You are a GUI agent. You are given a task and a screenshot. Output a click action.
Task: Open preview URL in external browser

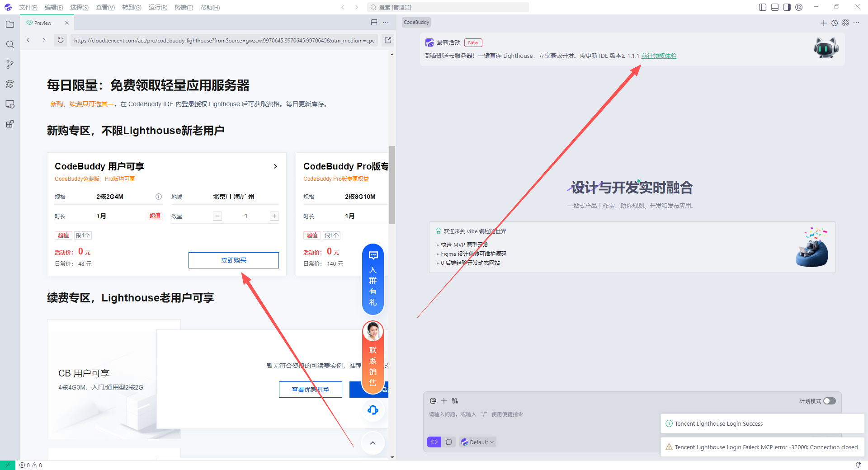click(x=388, y=40)
